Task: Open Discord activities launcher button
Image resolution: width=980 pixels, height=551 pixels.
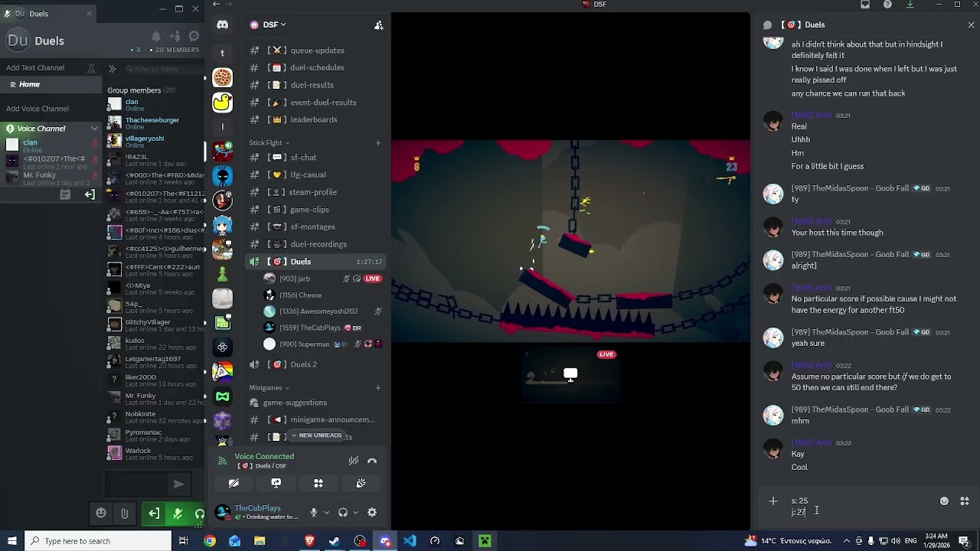Action: click(318, 483)
